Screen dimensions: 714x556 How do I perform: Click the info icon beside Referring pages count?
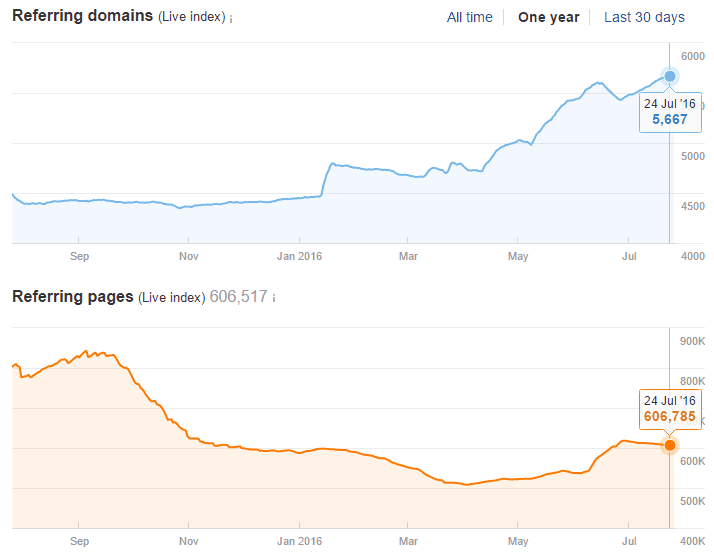(x=275, y=299)
